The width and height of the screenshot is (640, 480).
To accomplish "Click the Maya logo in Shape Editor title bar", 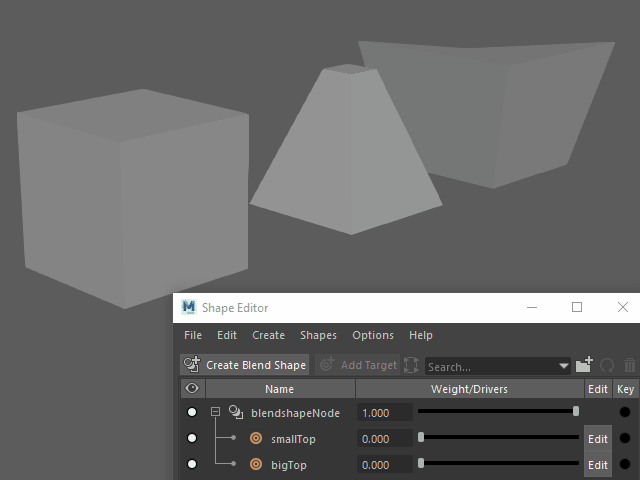I will coord(189,307).
